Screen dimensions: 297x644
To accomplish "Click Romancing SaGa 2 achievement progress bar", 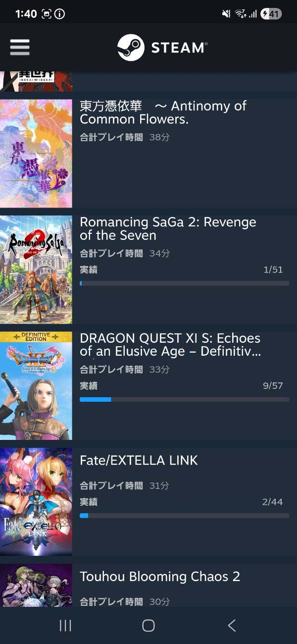I will pos(184,283).
